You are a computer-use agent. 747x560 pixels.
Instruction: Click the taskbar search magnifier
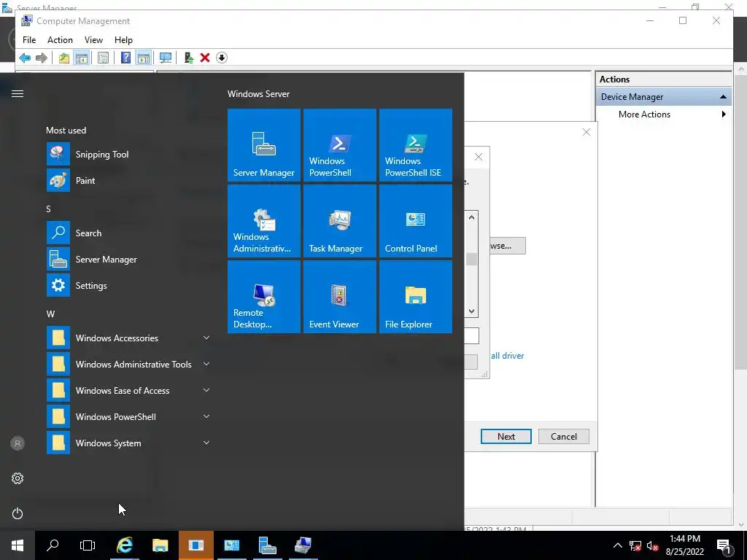[x=53, y=545]
